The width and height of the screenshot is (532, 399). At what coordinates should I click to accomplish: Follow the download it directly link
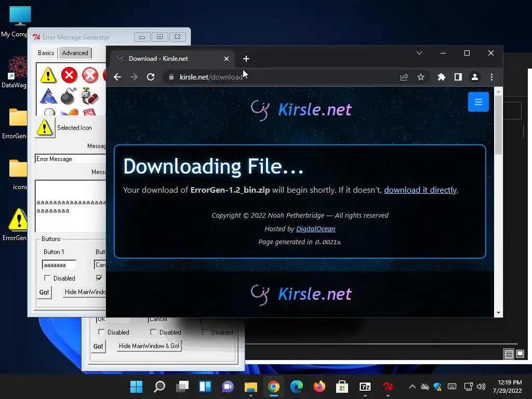[x=420, y=190]
